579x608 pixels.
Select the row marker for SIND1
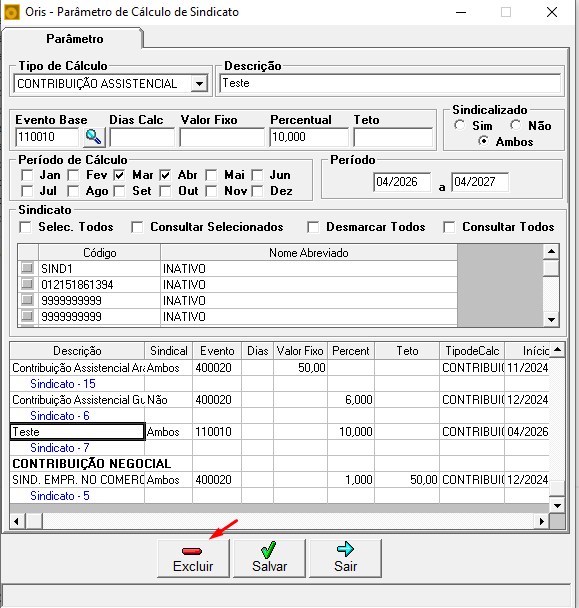(x=27, y=268)
